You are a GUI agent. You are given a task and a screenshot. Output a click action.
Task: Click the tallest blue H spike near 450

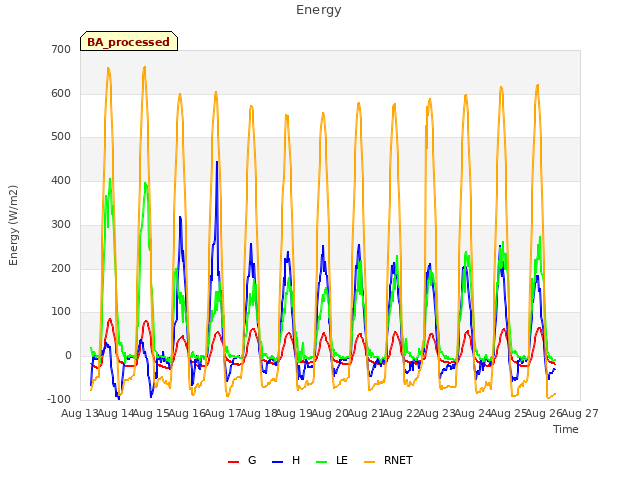click(217, 162)
